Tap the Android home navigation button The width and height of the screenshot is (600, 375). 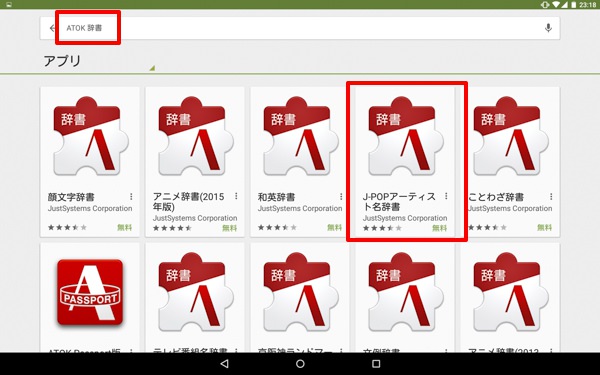300,364
